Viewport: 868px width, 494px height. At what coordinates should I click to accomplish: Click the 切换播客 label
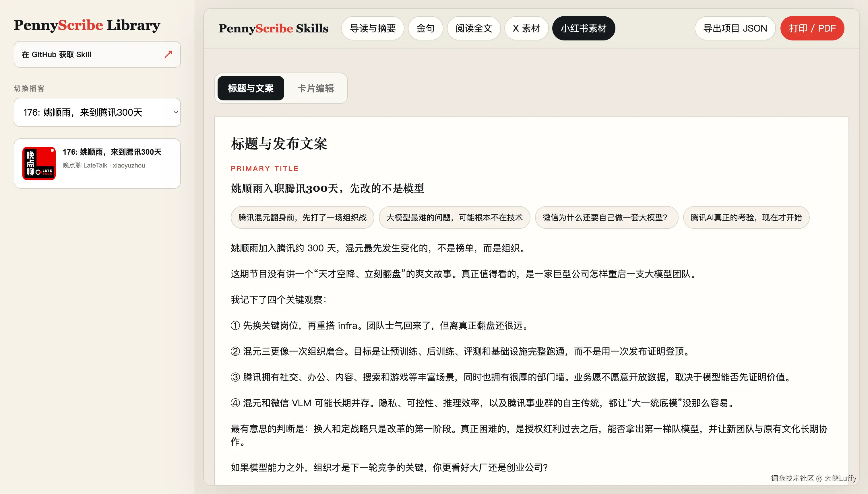click(x=29, y=89)
